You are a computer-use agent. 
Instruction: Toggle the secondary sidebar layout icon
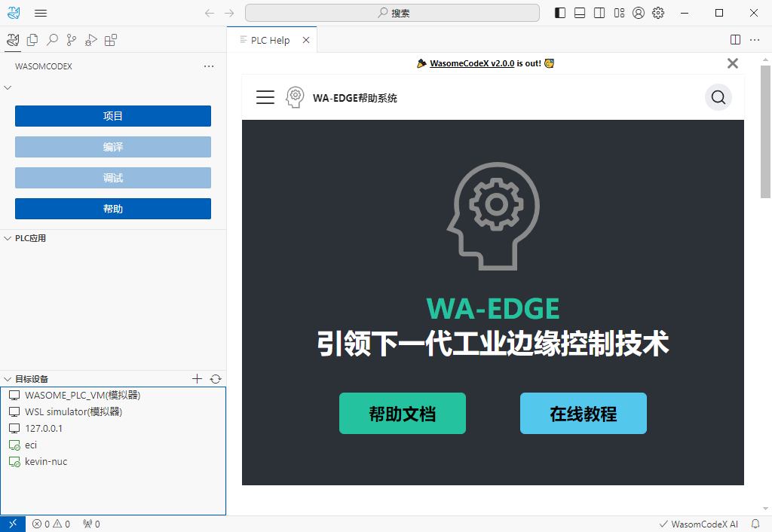click(x=599, y=14)
